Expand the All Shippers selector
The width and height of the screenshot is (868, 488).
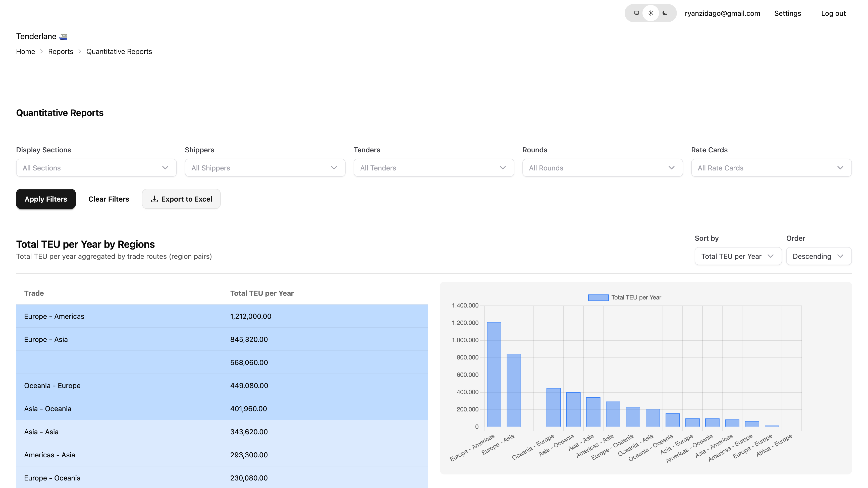coord(265,167)
